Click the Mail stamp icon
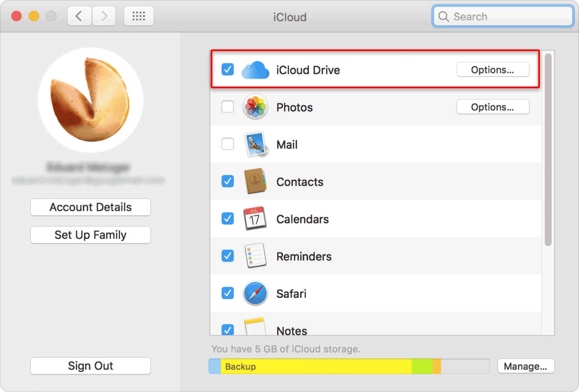 (x=256, y=144)
